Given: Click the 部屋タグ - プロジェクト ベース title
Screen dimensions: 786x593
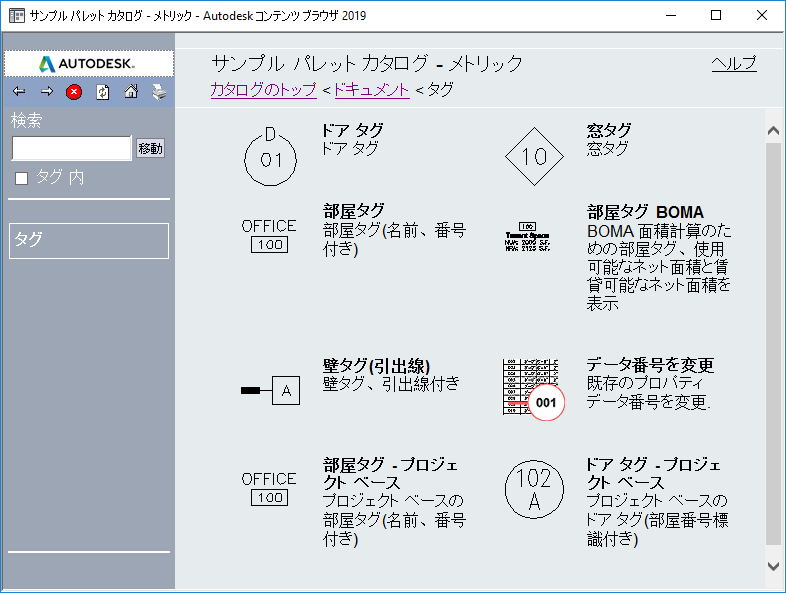Looking at the screenshot, I should tap(390, 474).
